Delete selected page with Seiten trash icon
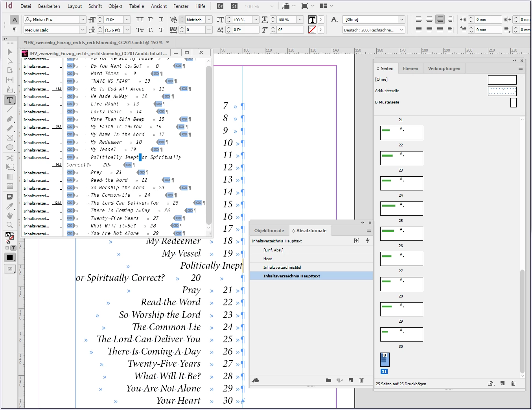The width and height of the screenshot is (532, 410). point(513,383)
